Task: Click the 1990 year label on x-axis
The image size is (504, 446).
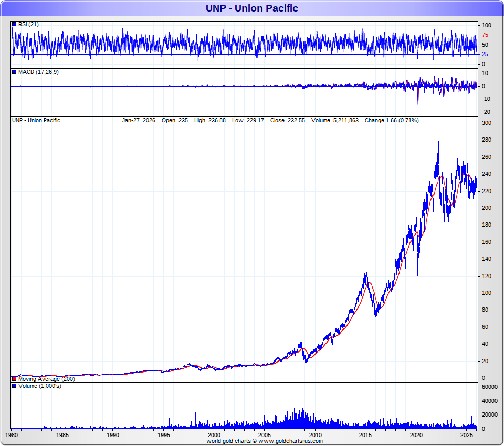Action: click(112, 435)
